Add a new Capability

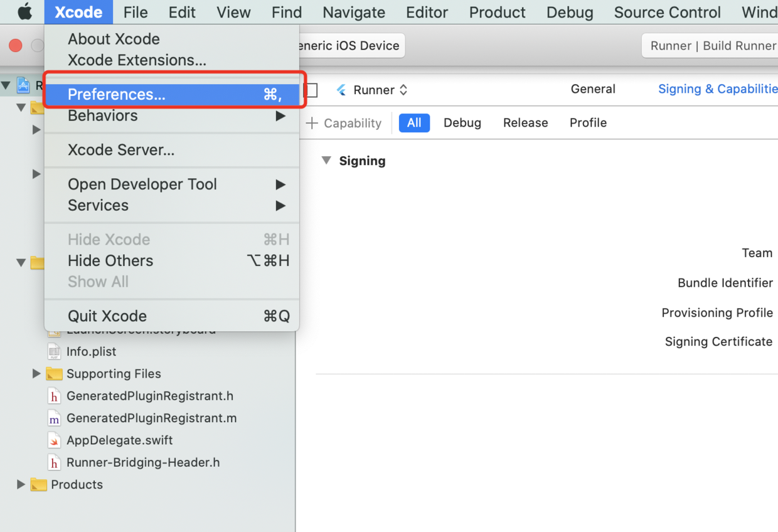click(344, 123)
